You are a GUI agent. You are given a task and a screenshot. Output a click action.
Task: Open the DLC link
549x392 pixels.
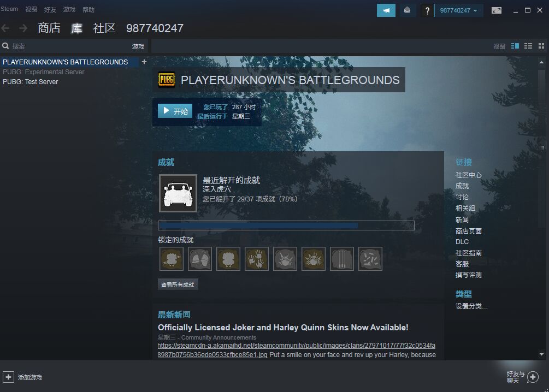click(462, 241)
